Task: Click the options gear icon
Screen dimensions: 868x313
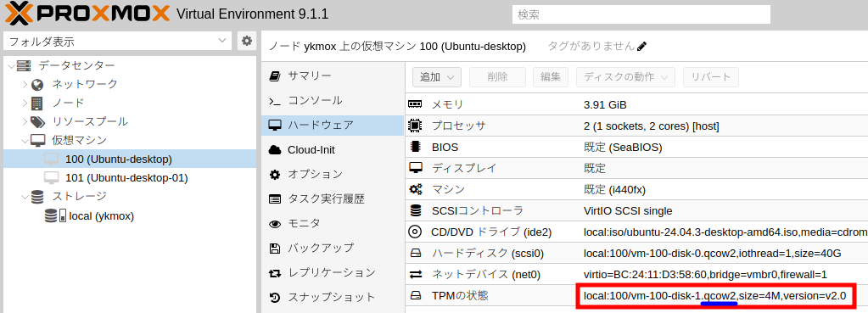Action: click(x=275, y=175)
